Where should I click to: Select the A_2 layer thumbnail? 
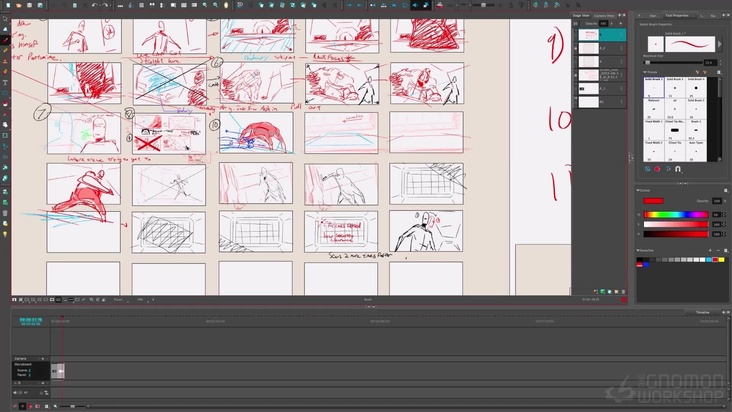(588, 48)
